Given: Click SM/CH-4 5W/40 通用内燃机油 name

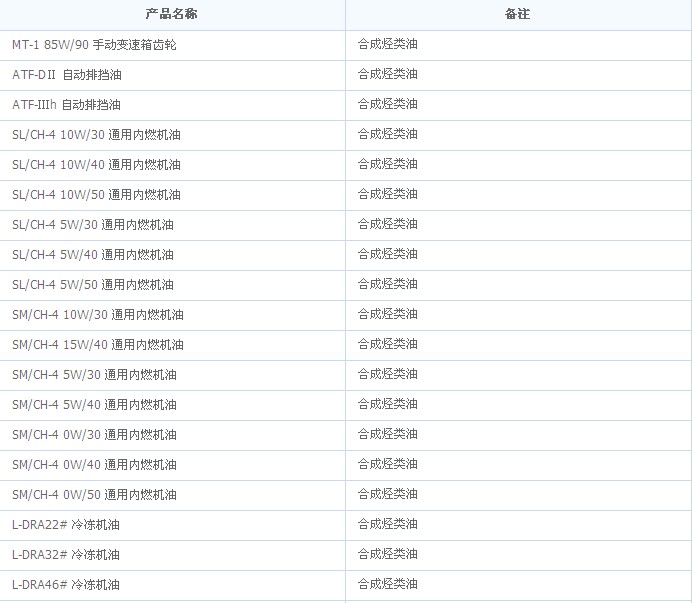Looking at the screenshot, I should pos(94,405).
